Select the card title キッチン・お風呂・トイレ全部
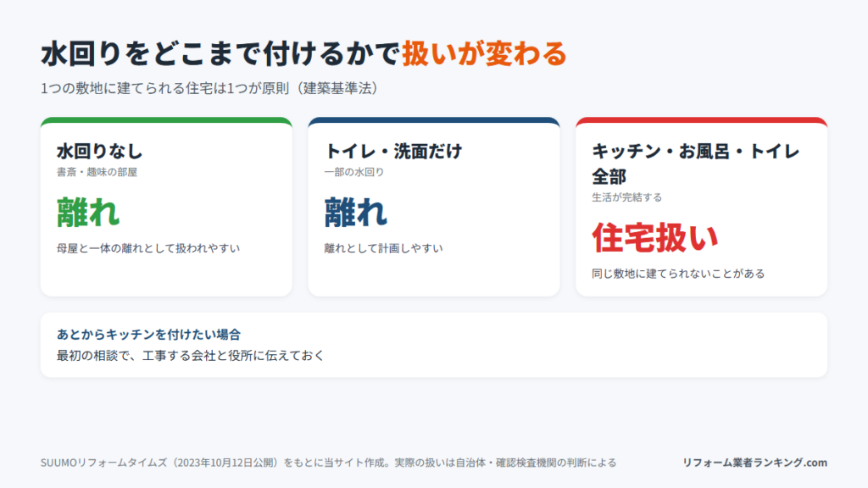 tap(696, 164)
